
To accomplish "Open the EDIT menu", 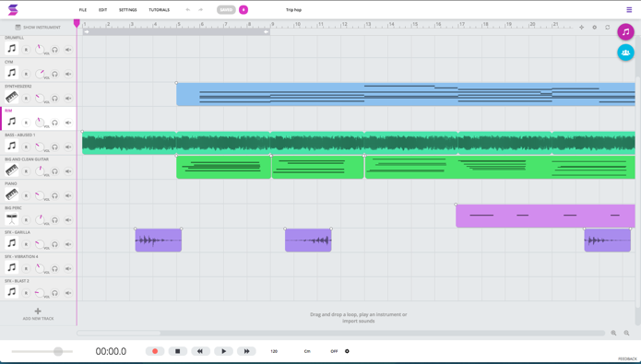I will pos(102,10).
